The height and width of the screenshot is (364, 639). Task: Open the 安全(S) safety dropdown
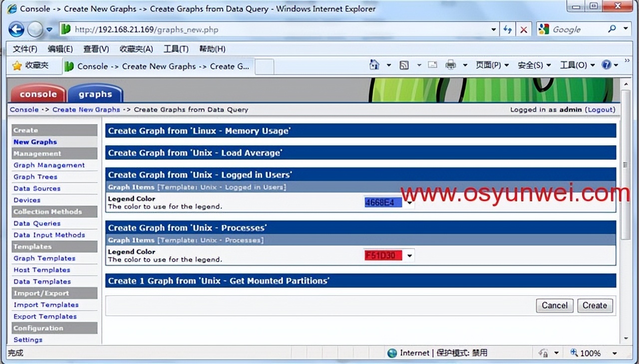tap(531, 65)
